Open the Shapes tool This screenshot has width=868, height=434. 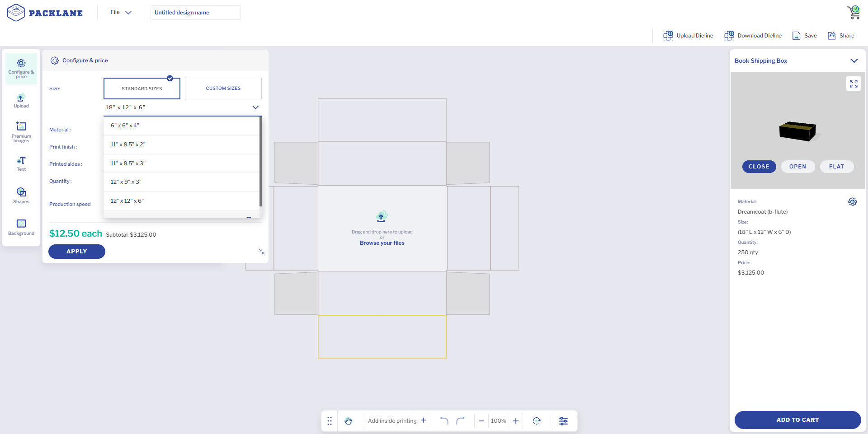coord(21,196)
